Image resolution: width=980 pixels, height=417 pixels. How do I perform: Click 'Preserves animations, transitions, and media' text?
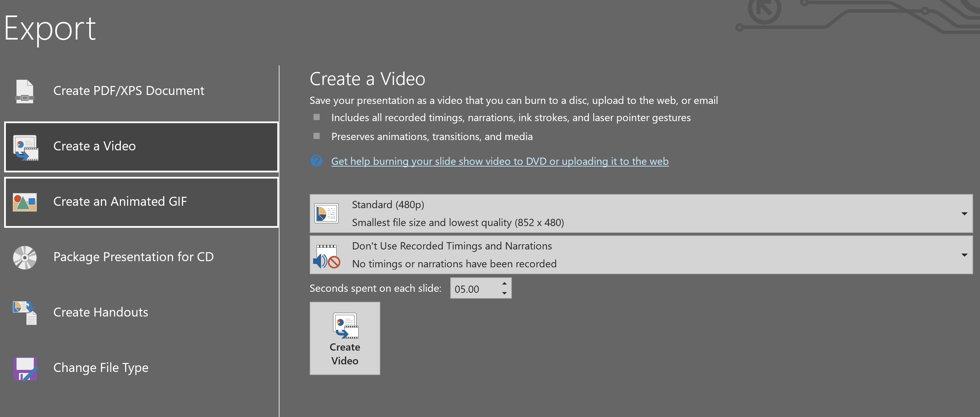point(432,137)
